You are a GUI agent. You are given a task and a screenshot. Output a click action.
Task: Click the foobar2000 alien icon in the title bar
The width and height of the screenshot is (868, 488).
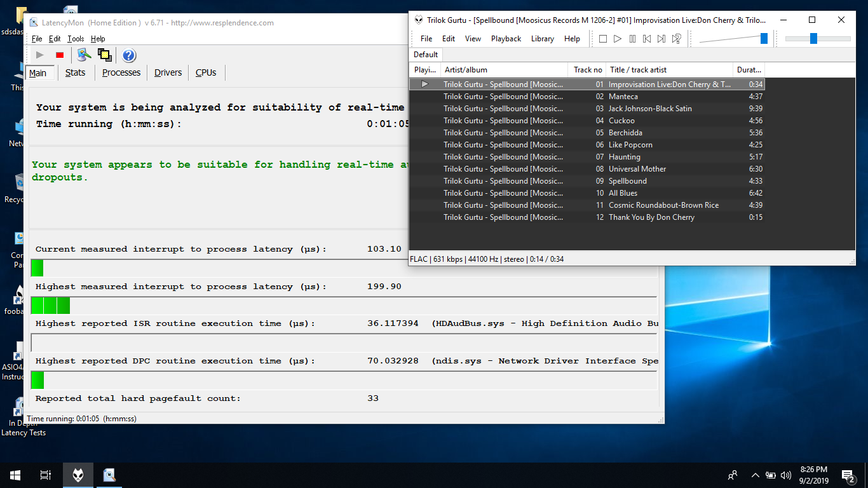419,20
